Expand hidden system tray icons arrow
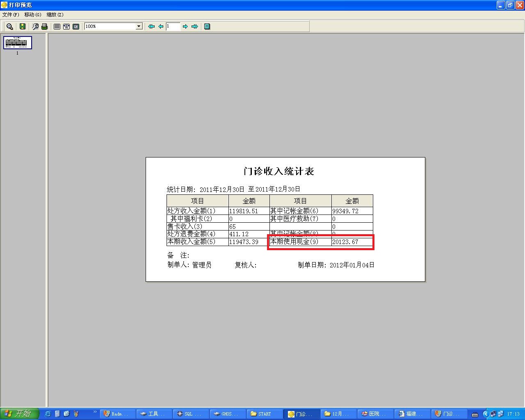 pyautogui.click(x=486, y=414)
